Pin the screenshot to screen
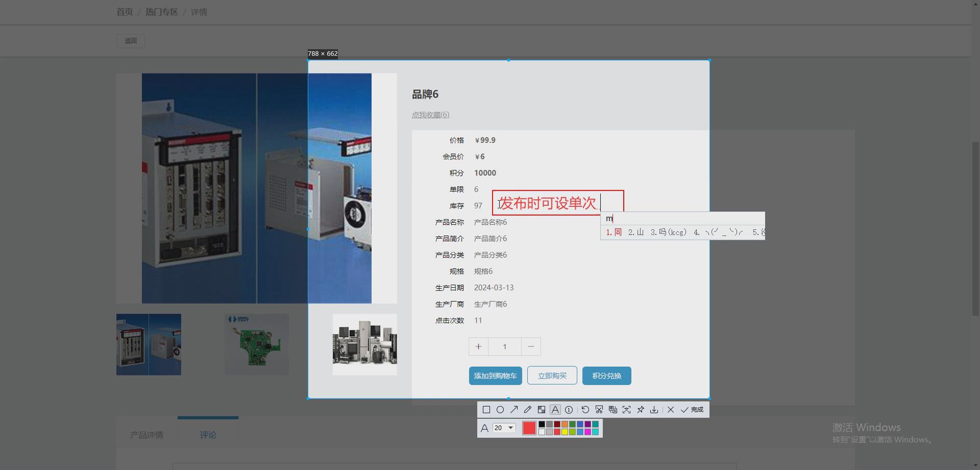The image size is (980, 470). point(641,409)
